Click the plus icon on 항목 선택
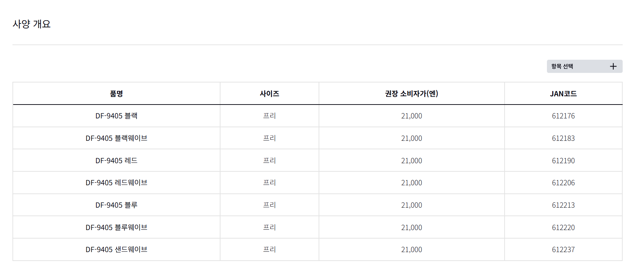This screenshot has width=644, height=272. click(613, 66)
